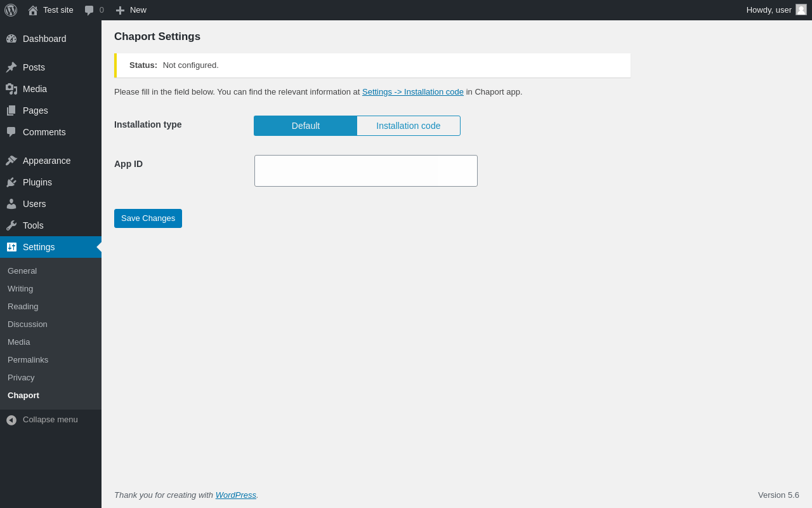This screenshot has width=812, height=508.
Task: Open the comments bubble in admin bar
Action: coord(89,10)
